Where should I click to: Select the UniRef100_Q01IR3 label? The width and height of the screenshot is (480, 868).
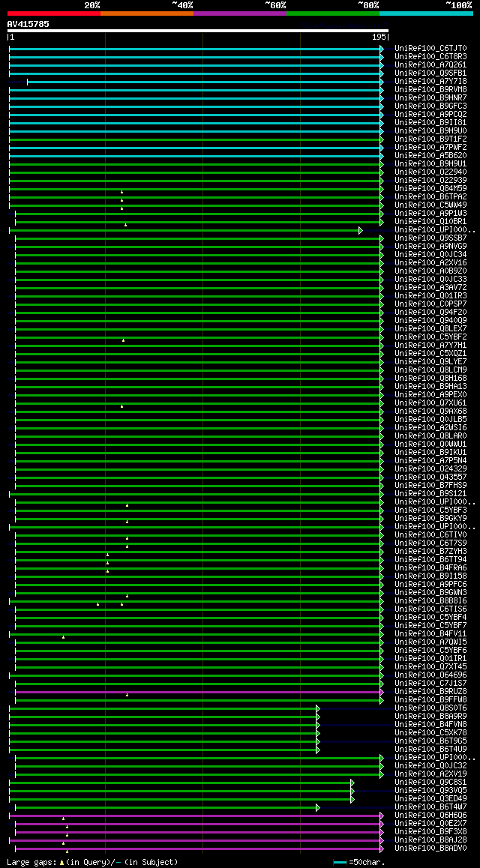pyautogui.click(x=430, y=295)
